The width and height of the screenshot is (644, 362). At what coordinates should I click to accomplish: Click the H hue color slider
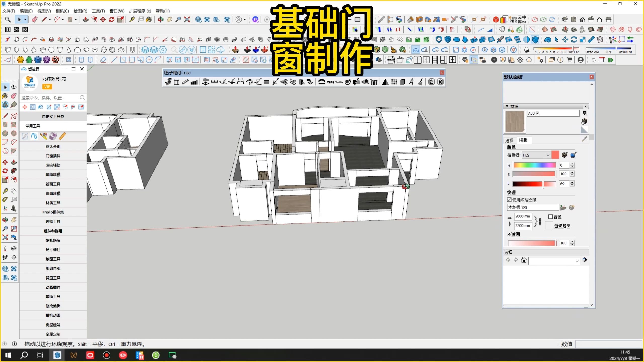click(x=535, y=165)
